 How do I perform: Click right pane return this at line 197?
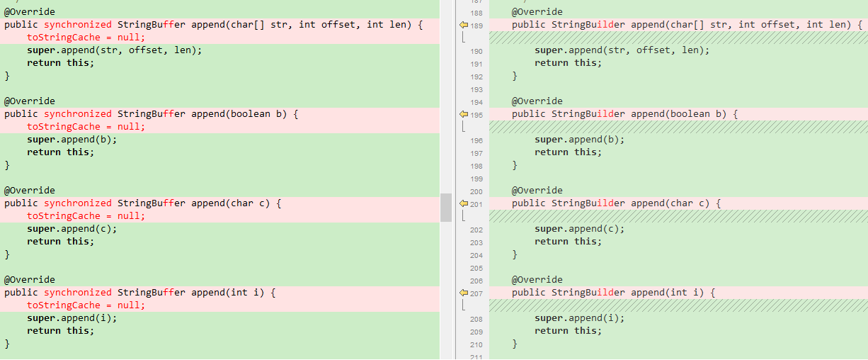point(569,152)
